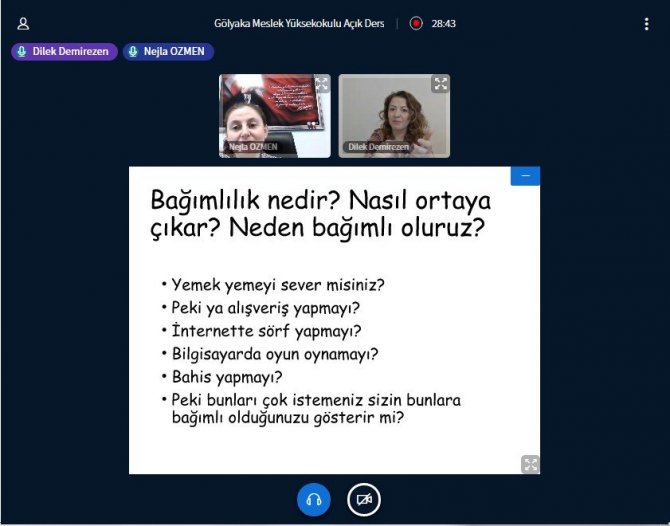This screenshot has width=670, height=526.
Task: Toggle the user list panel icon
Action: click(23, 23)
